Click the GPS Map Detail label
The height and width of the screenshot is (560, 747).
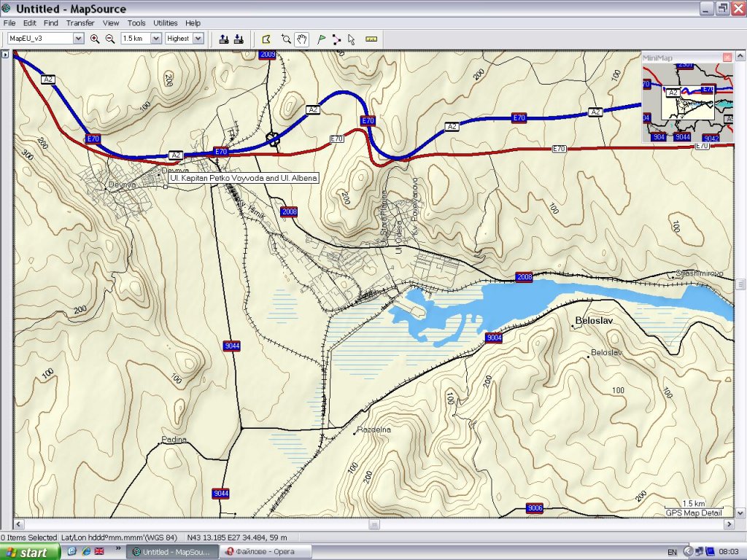[694, 513]
